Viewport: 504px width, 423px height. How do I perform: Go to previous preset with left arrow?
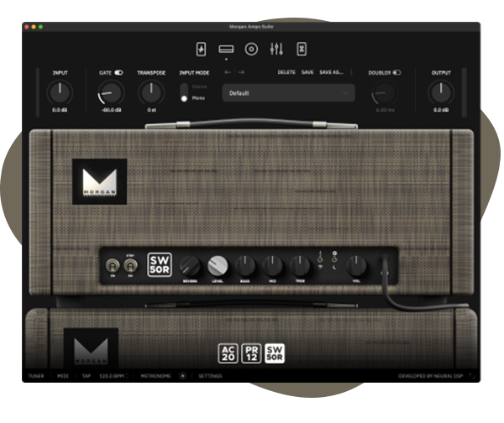228,72
